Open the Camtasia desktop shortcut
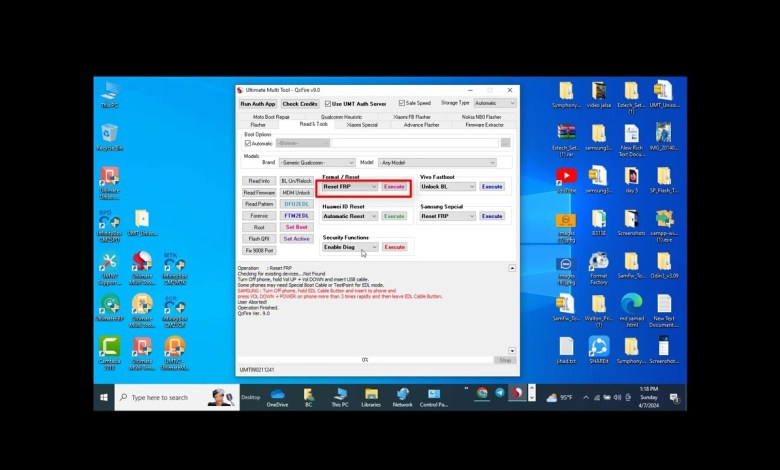 (110, 348)
